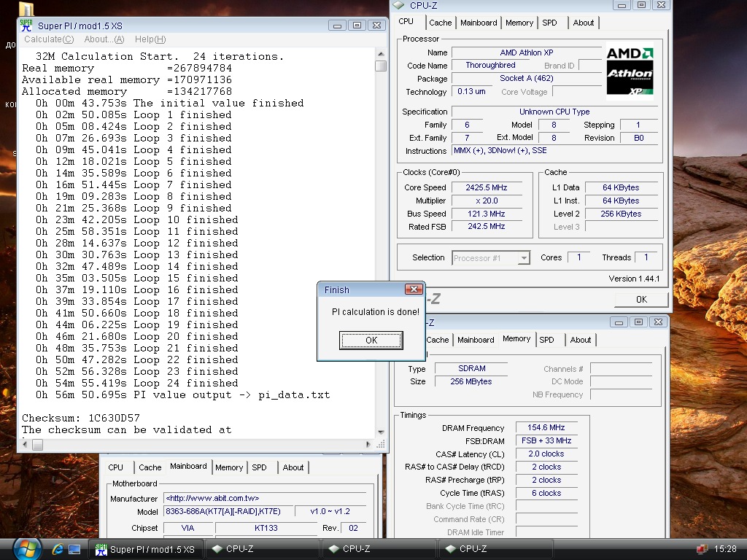Click the CPU-Z title bar icon in top window

398,5
